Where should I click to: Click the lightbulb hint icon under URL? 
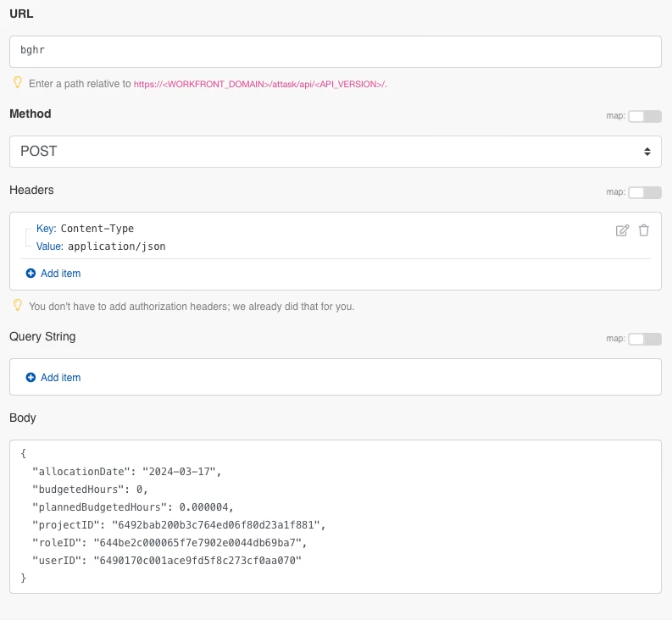point(16,83)
